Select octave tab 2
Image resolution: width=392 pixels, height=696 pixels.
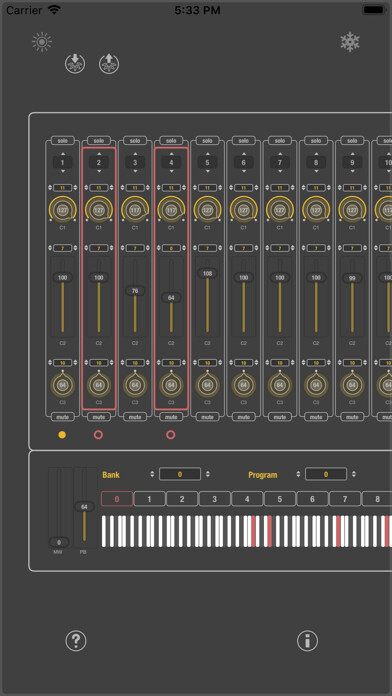(182, 499)
